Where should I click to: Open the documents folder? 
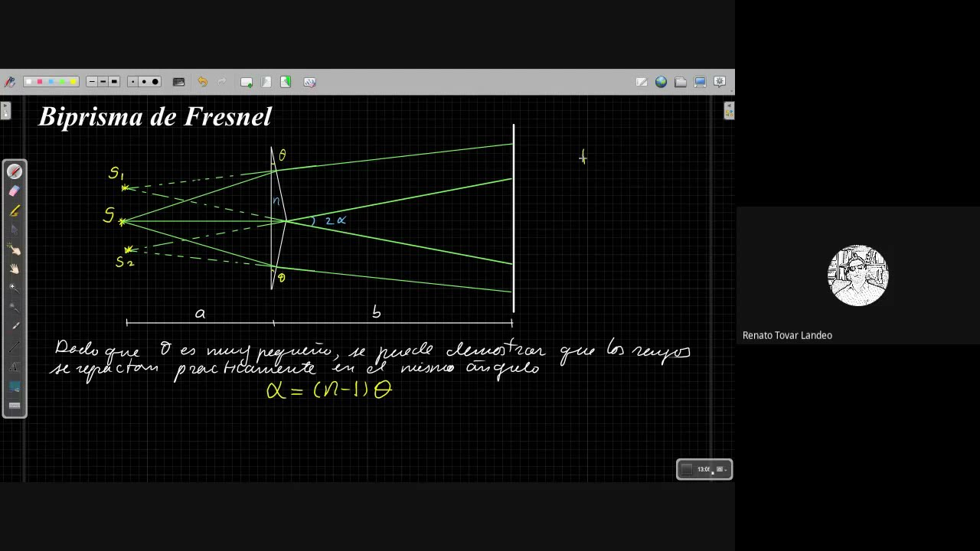[x=681, y=82]
